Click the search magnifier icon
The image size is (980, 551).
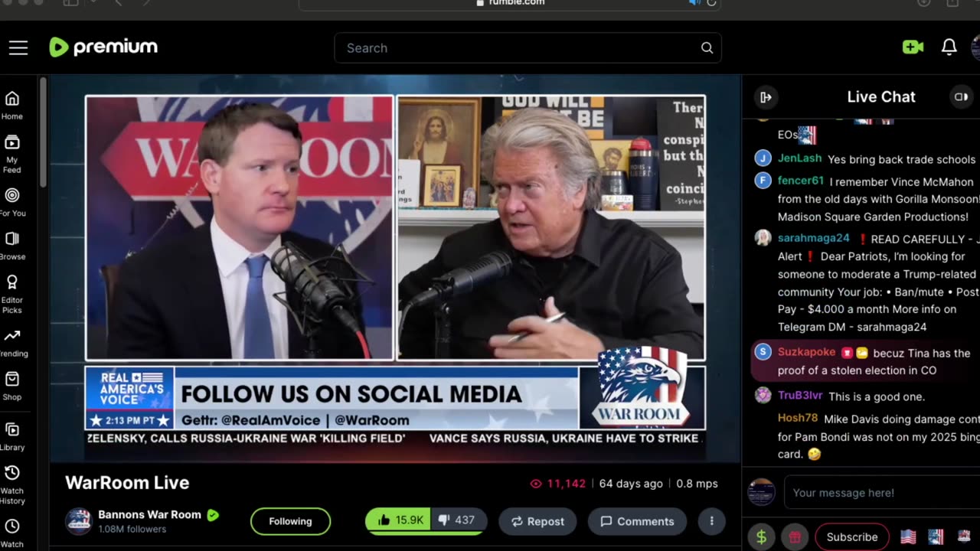point(707,48)
